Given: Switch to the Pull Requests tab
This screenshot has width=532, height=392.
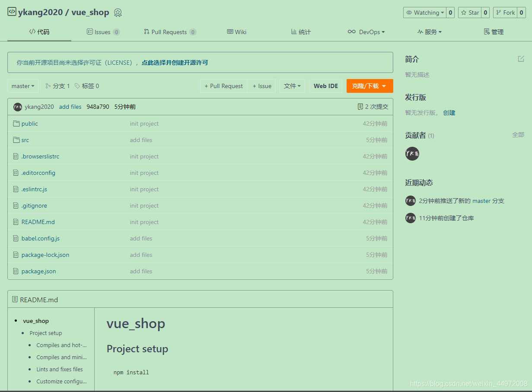Looking at the screenshot, I should tap(170, 32).
